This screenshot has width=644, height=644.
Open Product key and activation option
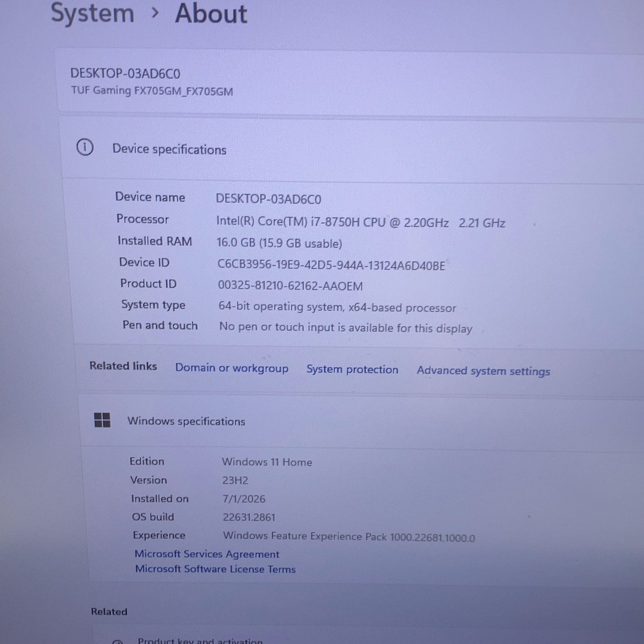[x=200, y=641]
